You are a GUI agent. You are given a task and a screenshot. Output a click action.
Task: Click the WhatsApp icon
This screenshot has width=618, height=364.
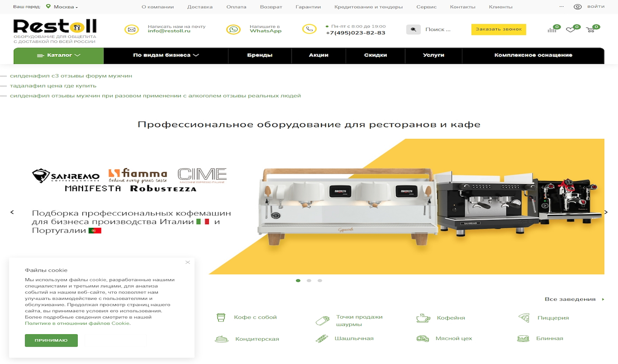click(x=233, y=29)
